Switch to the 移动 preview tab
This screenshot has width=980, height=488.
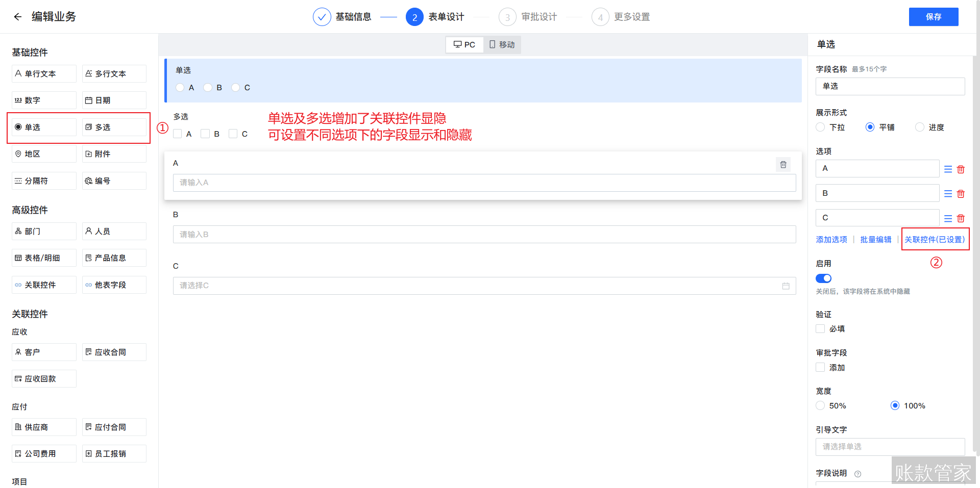click(502, 44)
